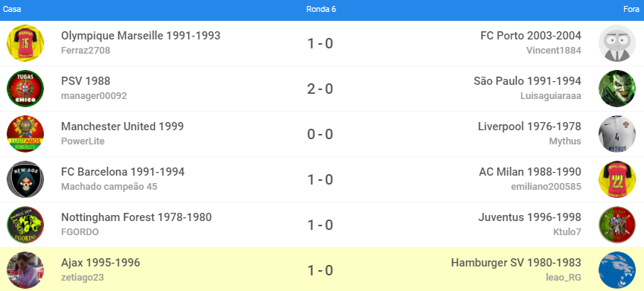Open the Manchester United vs Liverpool 0 - 0 result
The image size is (644, 291).
click(320, 134)
